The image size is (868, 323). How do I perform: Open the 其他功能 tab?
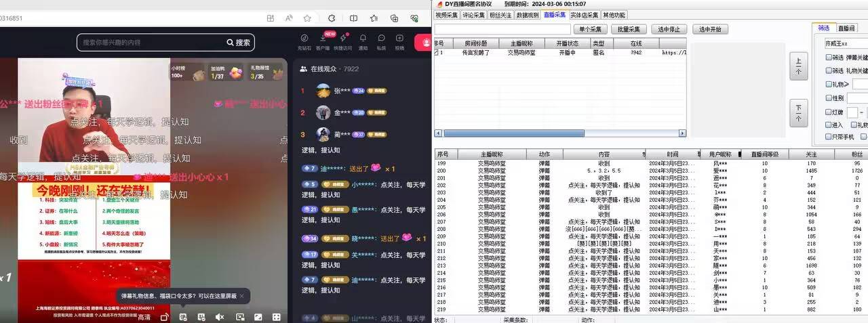[x=614, y=15]
